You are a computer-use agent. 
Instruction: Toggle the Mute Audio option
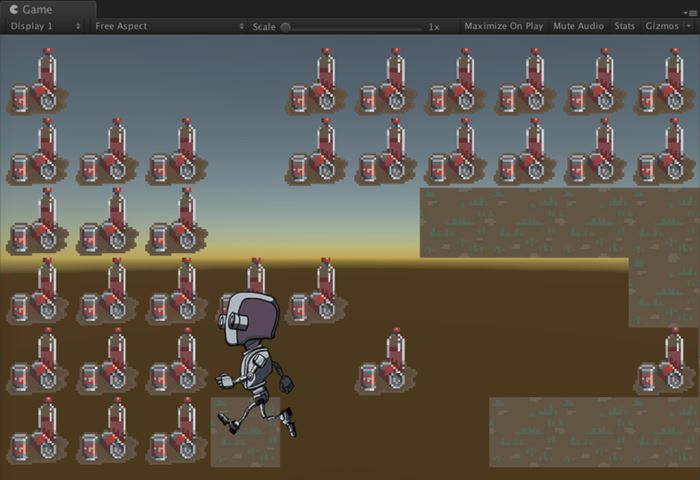coord(578,26)
